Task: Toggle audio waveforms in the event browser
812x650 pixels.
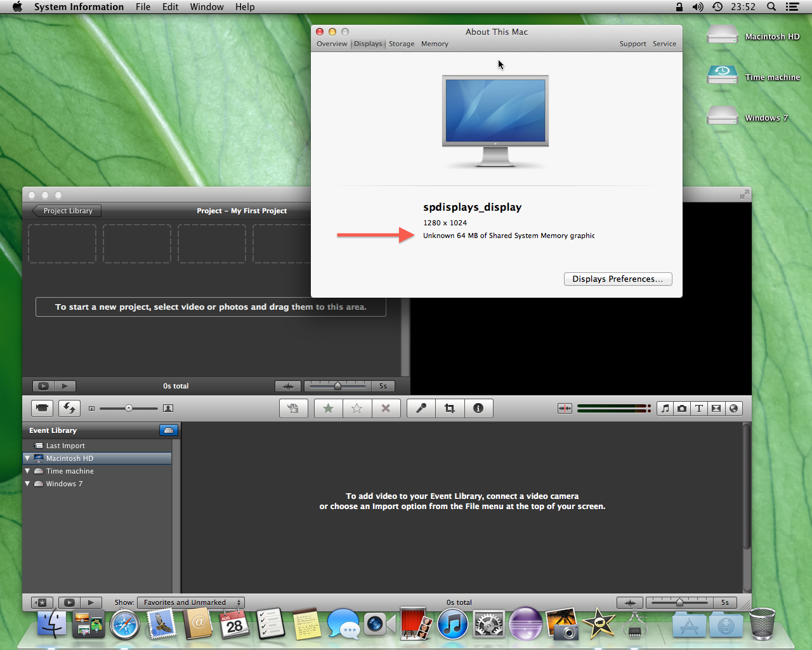Action: coord(630,602)
